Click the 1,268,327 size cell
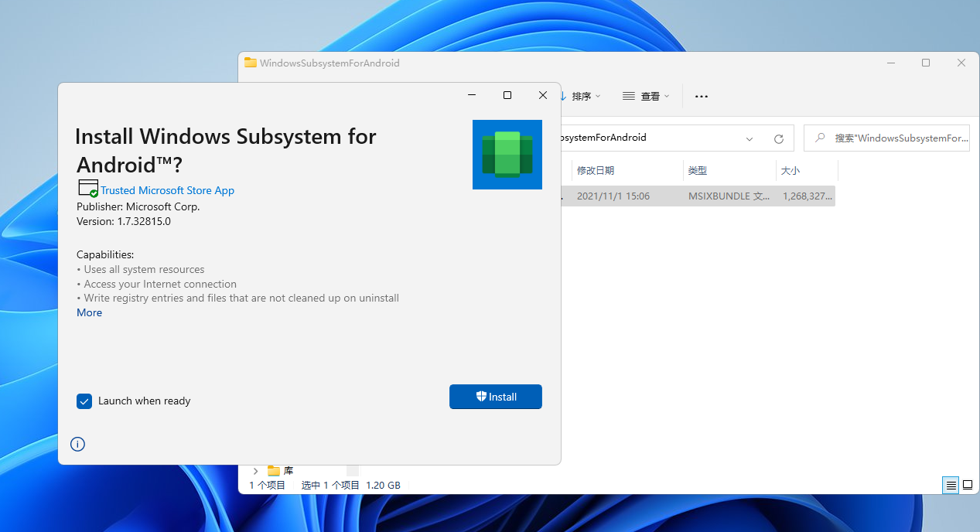Image resolution: width=980 pixels, height=532 pixels. pyautogui.click(x=806, y=196)
